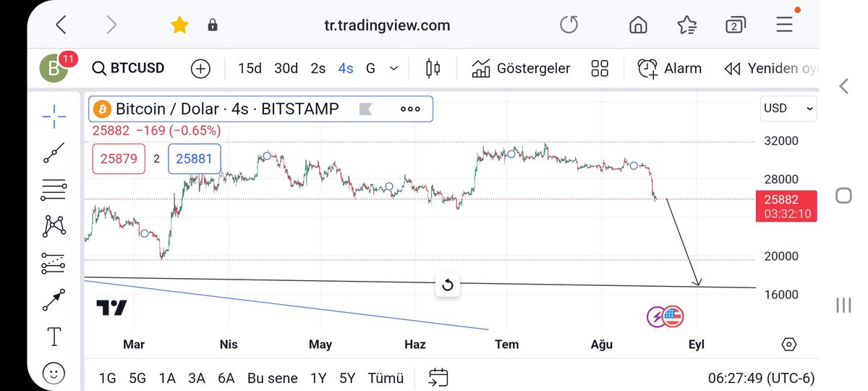Image resolution: width=868 pixels, height=391 pixels.
Task: Set range to 1A
Action: click(x=167, y=378)
